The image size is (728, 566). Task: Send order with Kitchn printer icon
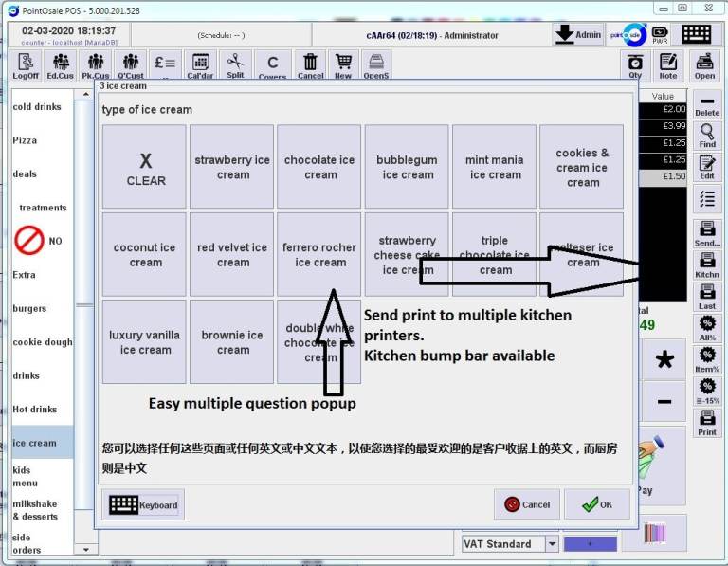point(707,265)
